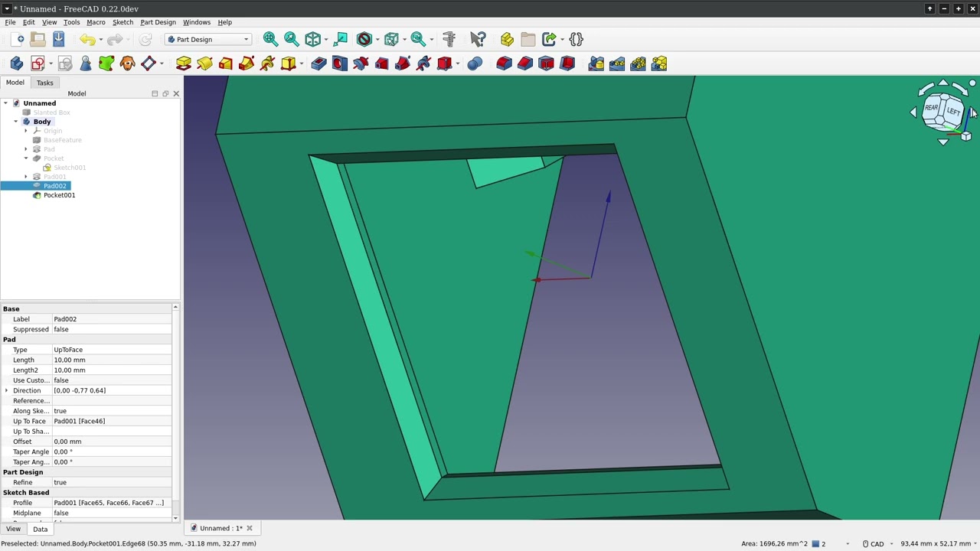Viewport: 980px width, 551px height.
Task: Collapse the Pocket tree node
Action: pyautogui.click(x=26, y=158)
